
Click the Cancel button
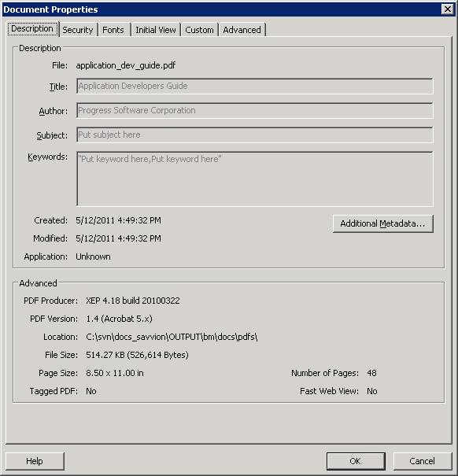(x=422, y=461)
